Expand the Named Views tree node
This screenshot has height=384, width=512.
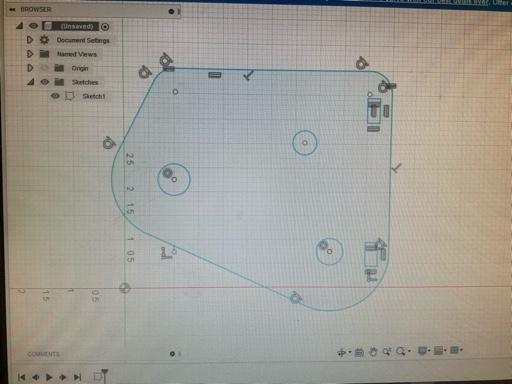click(30, 54)
